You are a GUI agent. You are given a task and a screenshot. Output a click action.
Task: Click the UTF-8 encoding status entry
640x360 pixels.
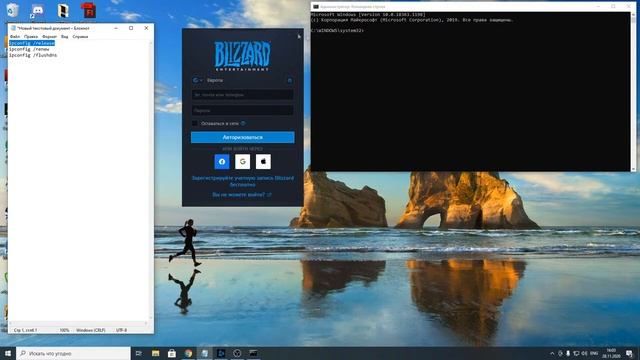[x=121, y=330]
